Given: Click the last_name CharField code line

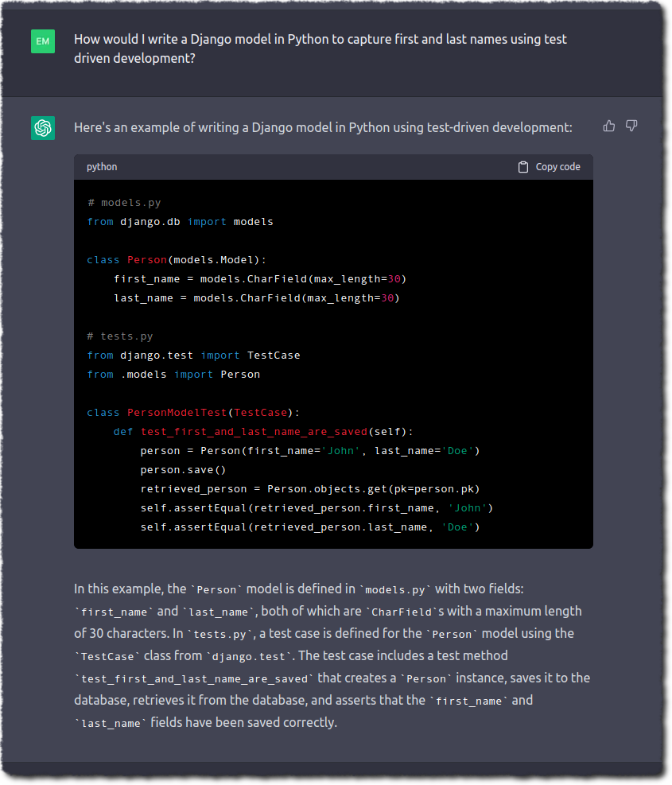Looking at the screenshot, I should [256, 298].
